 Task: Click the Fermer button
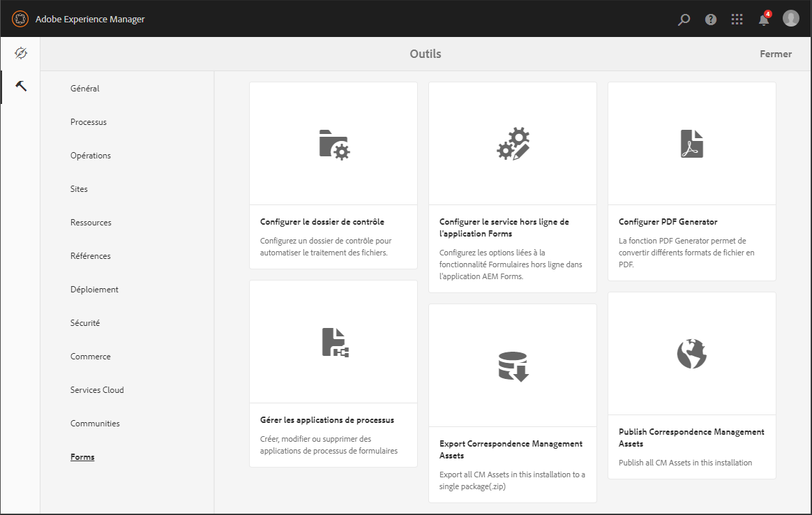coord(776,54)
